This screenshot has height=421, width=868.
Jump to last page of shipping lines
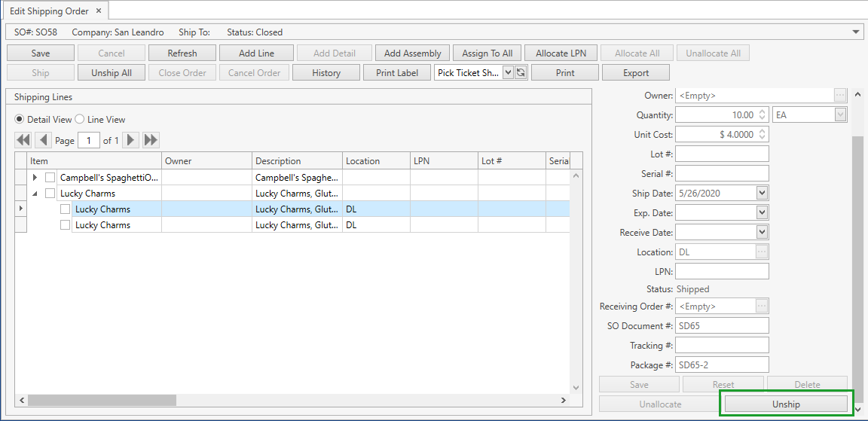(x=151, y=140)
